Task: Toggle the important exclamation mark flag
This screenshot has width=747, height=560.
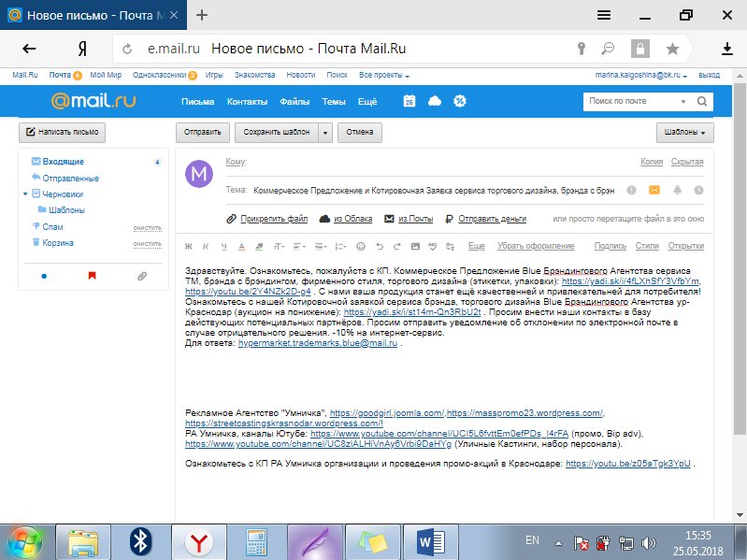Action: tap(632, 190)
